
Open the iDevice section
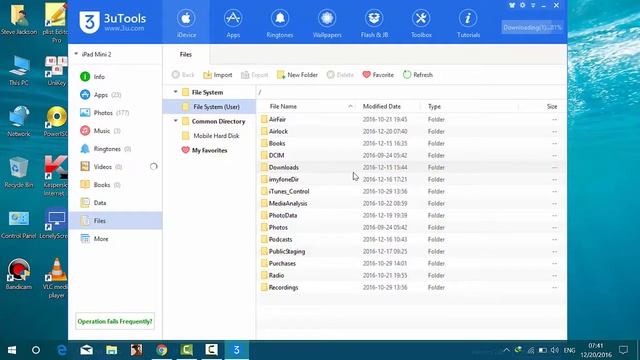(x=186, y=23)
